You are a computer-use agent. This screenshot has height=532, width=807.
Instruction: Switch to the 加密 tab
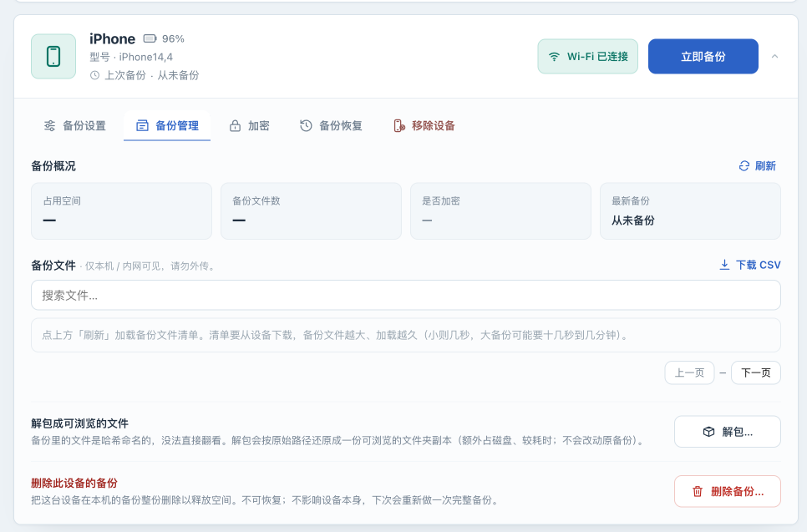click(x=250, y=125)
